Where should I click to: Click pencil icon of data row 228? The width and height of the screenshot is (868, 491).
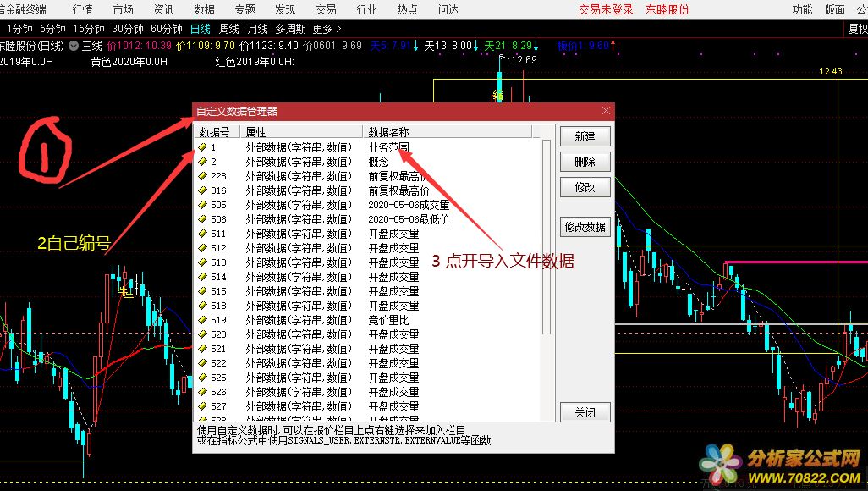pyautogui.click(x=202, y=176)
